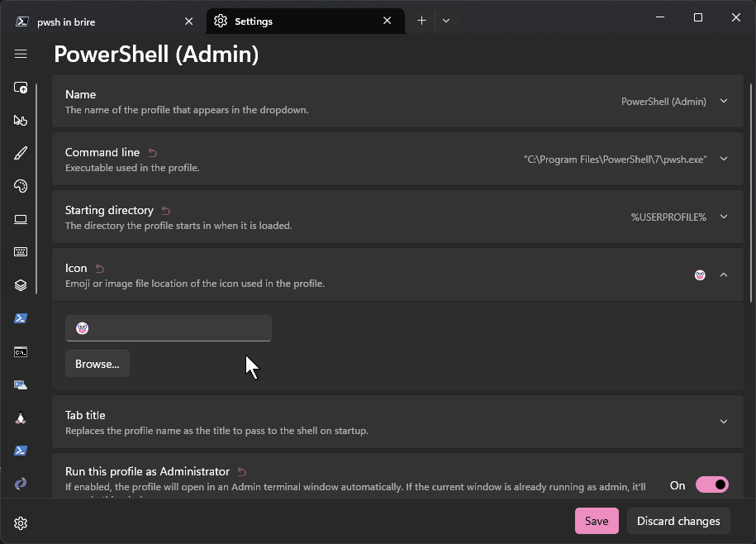The width and height of the screenshot is (756, 544).
Task: Expand the Starting directory setting
Action: point(724,217)
